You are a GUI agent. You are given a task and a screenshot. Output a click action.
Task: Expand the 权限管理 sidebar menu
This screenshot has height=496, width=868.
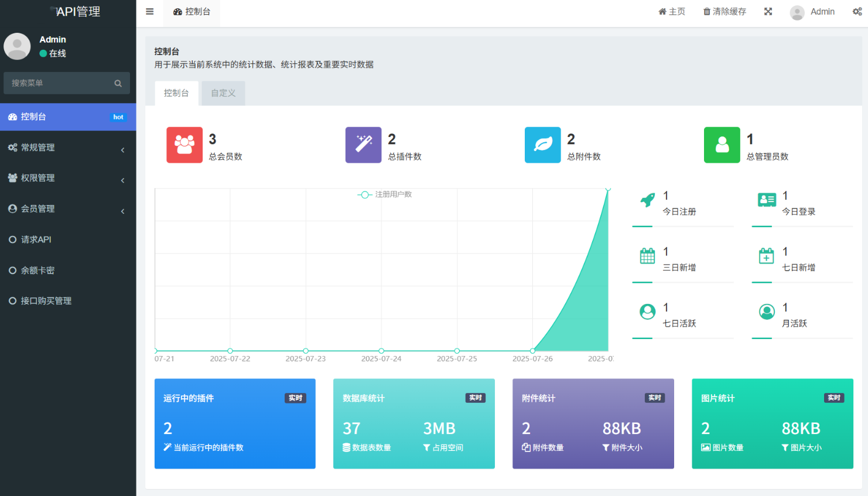(68, 178)
